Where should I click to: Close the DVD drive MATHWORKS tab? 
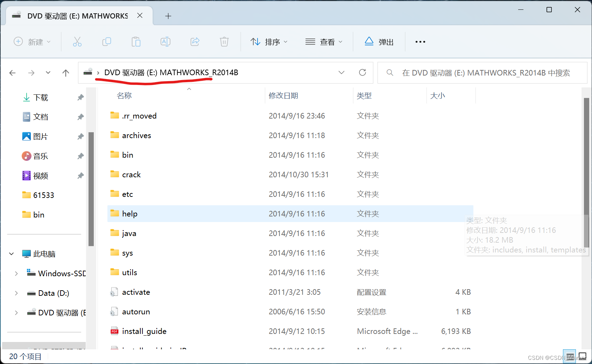[x=140, y=16]
